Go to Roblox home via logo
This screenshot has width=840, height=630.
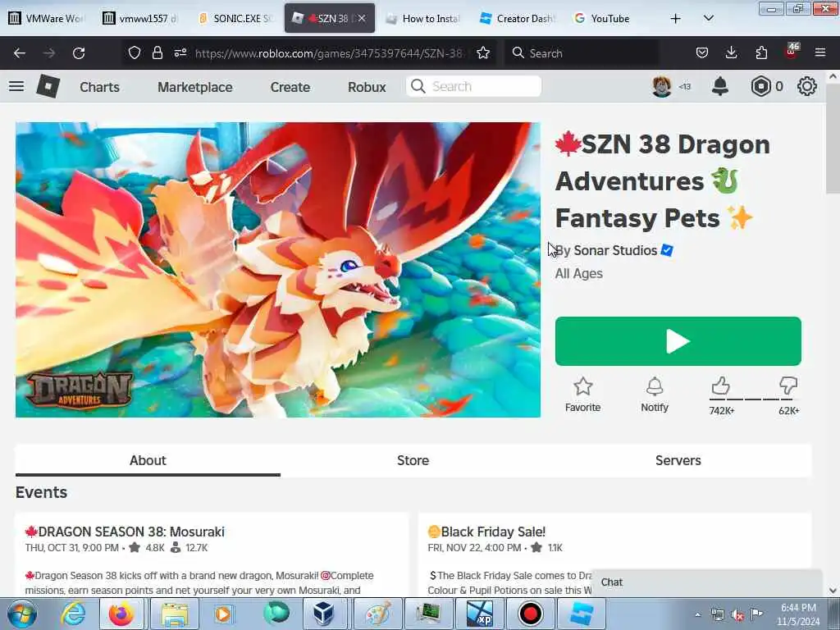(x=48, y=86)
